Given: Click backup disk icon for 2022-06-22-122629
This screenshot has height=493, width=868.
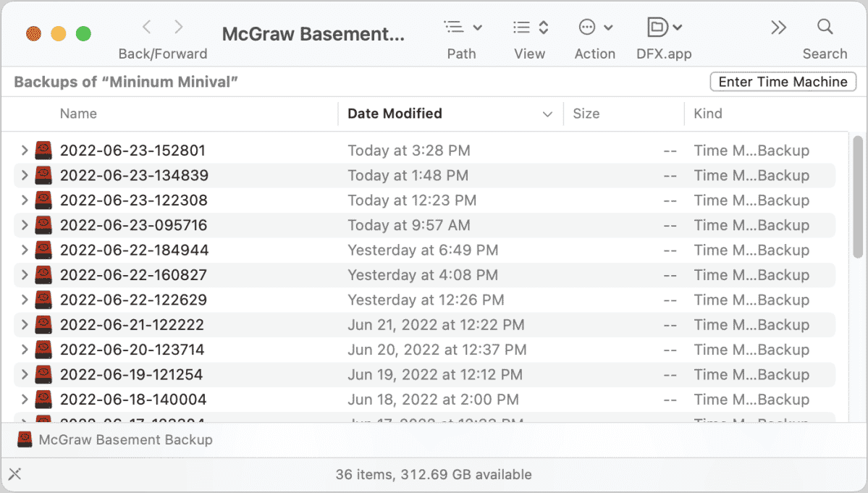Looking at the screenshot, I should [x=43, y=299].
